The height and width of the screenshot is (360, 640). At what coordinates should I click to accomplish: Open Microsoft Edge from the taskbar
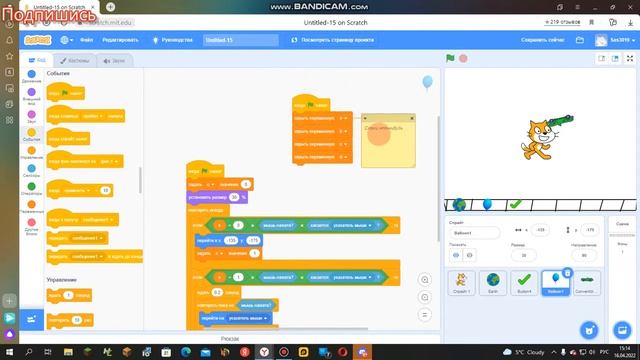pos(186,352)
